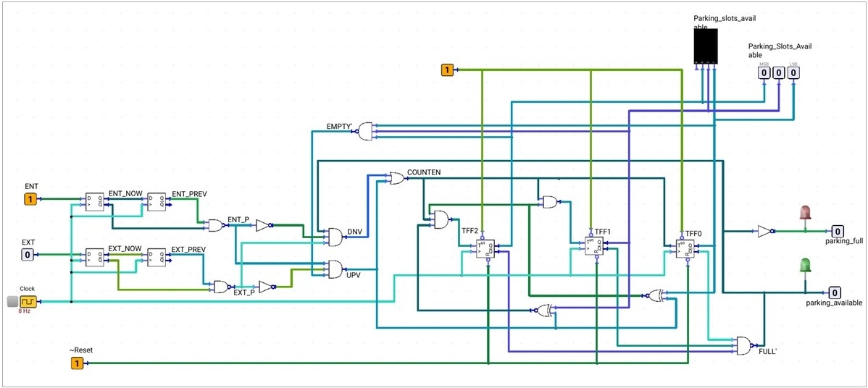Click the 8 Hz Clock element

28,302
